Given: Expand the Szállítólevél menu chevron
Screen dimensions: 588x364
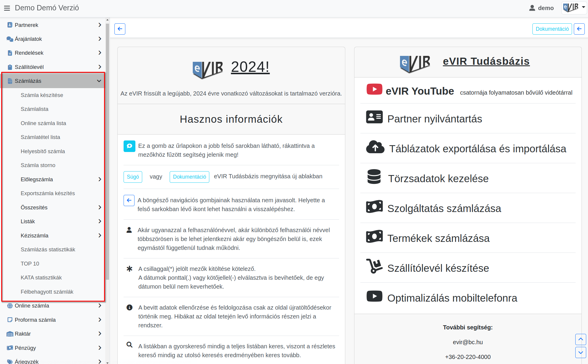Looking at the screenshot, I should [x=100, y=67].
